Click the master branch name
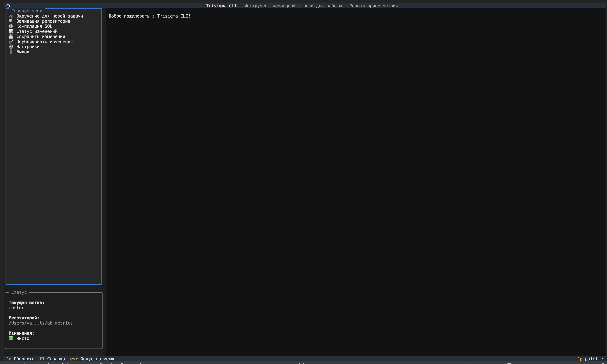Screen dimensions: 607x364 (x=16, y=308)
